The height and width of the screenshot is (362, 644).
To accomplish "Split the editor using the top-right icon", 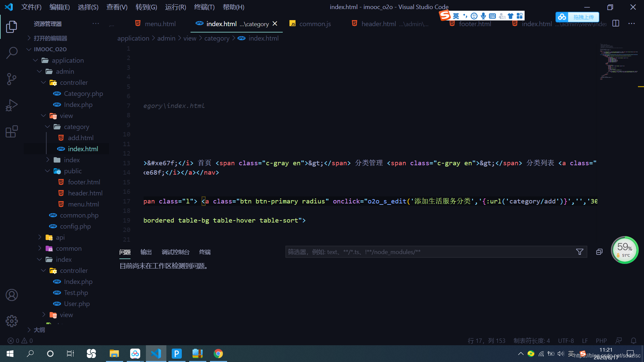I will pyautogui.click(x=616, y=23).
